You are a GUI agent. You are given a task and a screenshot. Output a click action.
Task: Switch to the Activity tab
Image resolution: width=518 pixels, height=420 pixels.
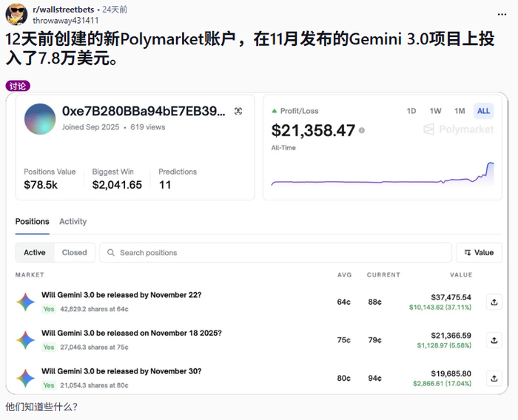73,222
